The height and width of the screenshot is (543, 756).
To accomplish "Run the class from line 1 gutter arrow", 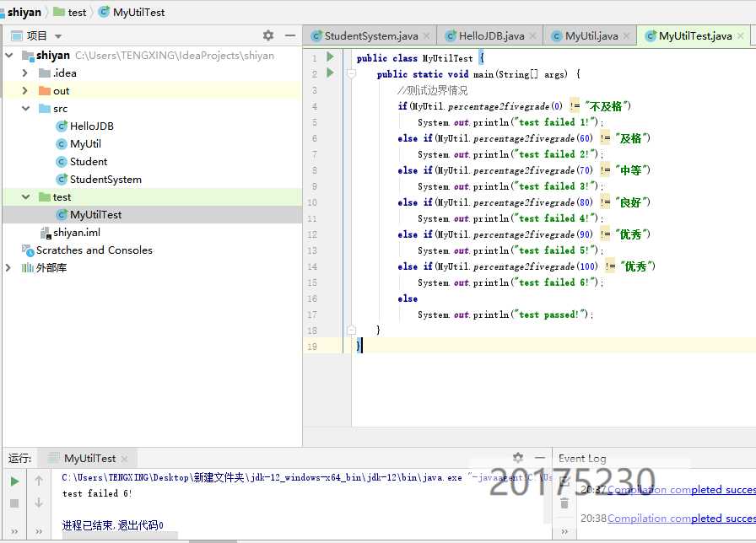I will (330, 56).
